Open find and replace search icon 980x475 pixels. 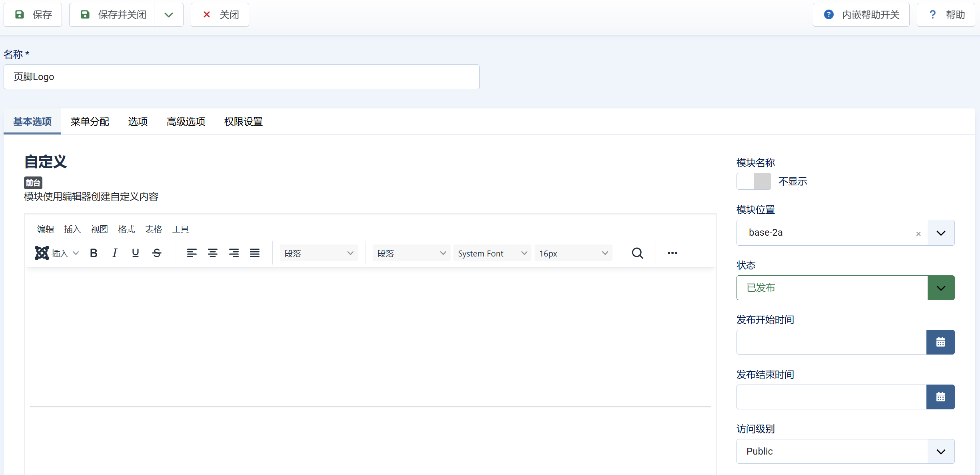(637, 253)
